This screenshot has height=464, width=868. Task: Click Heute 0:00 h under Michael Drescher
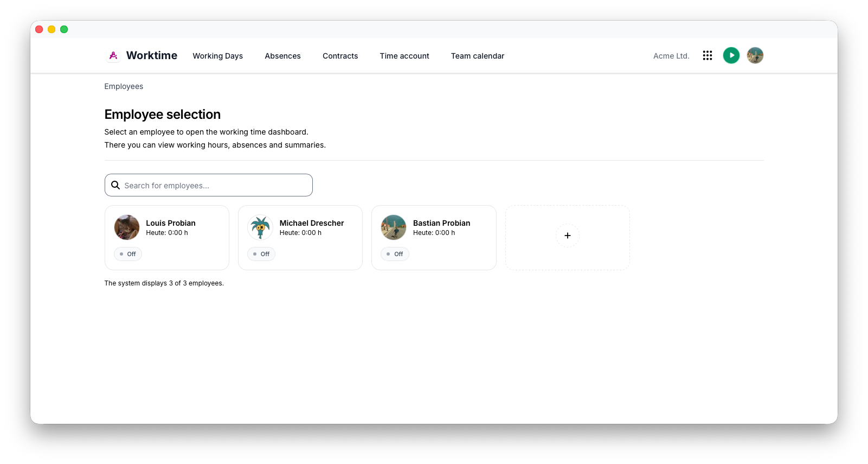point(300,233)
